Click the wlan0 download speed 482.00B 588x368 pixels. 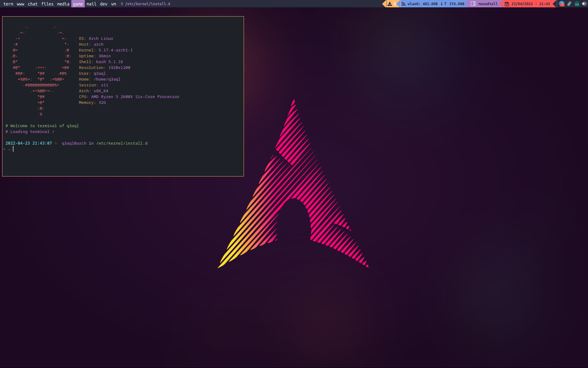pos(430,4)
